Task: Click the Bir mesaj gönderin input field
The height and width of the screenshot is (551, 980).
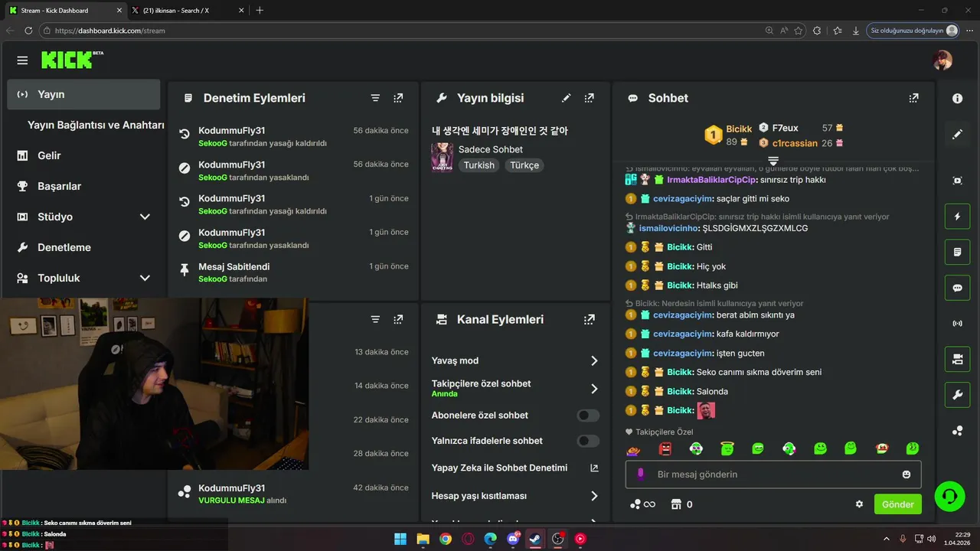Action: coord(773,474)
